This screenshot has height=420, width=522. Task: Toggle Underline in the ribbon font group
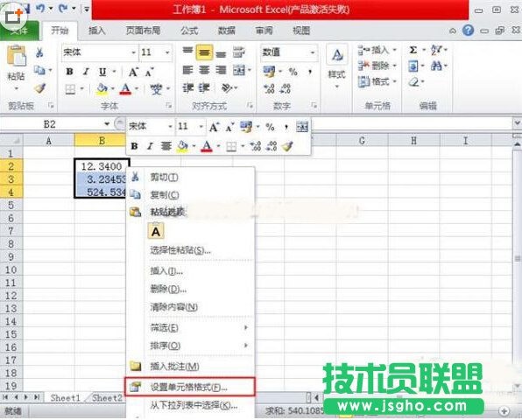pos(102,72)
